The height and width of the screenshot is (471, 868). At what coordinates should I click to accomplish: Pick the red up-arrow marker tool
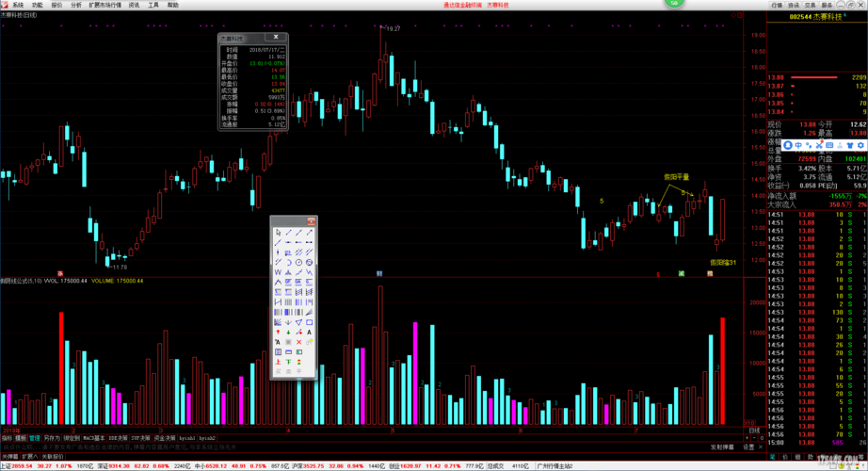click(x=278, y=333)
